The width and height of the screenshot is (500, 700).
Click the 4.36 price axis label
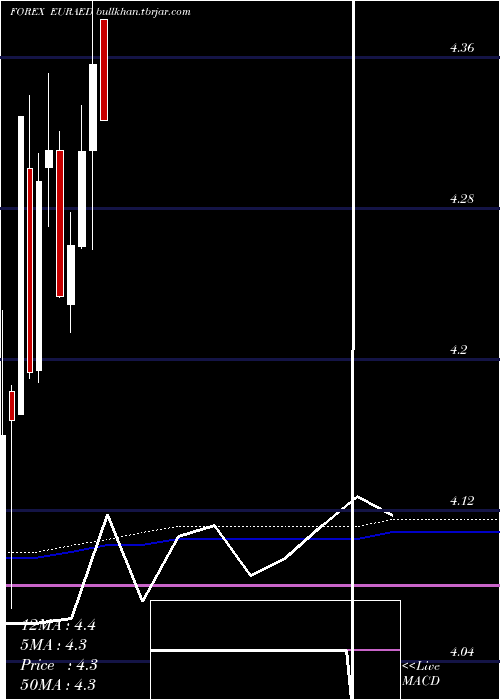[462, 48]
